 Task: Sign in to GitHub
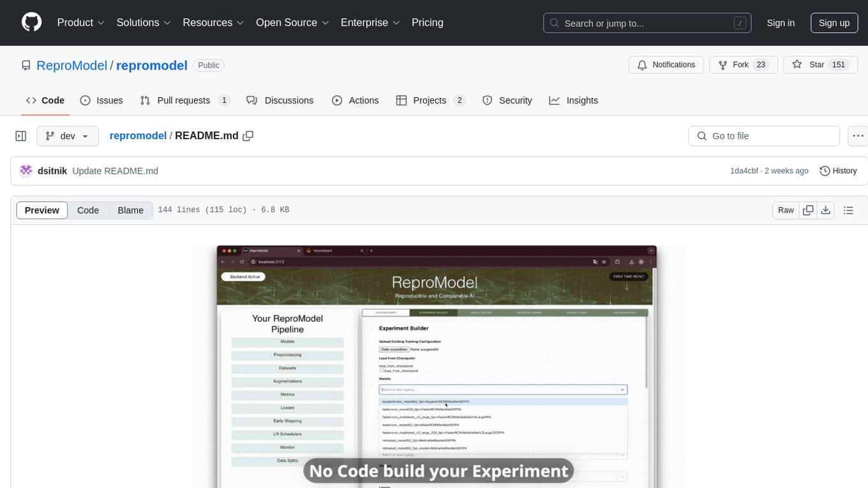click(x=781, y=23)
